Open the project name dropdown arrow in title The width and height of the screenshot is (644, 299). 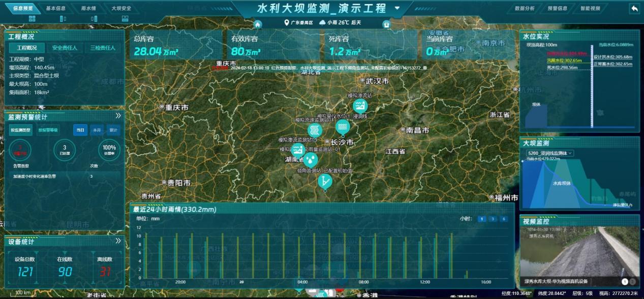click(x=397, y=8)
